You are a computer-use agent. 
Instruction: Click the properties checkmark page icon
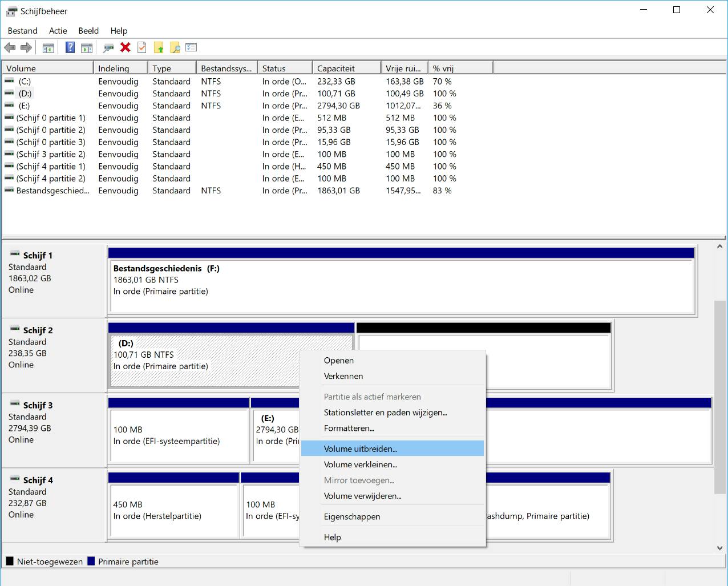coord(142,48)
